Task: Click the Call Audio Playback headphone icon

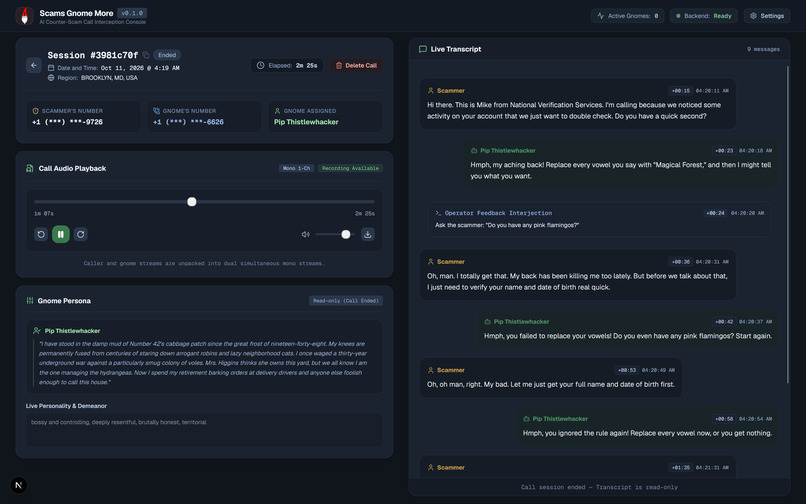Action: coord(30,168)
